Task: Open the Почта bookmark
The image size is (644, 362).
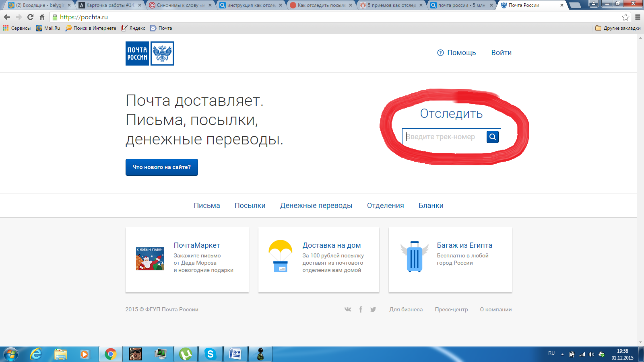Action: (161, 28)
